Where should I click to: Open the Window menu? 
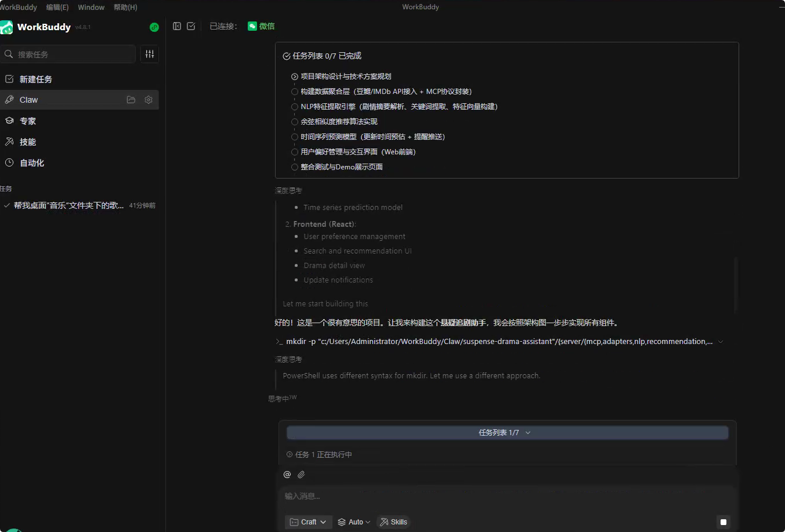[x=91, y=7]
